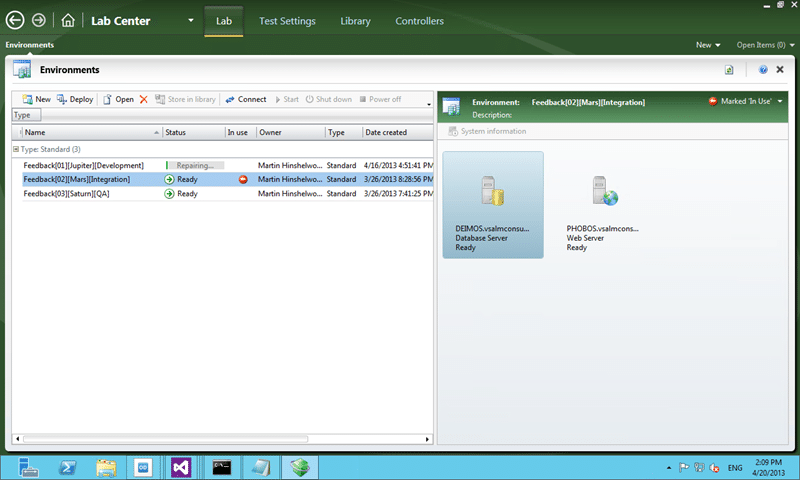Connect to the selected environment
The height and width of the screenshot is (480, 800).
[246, 99]
